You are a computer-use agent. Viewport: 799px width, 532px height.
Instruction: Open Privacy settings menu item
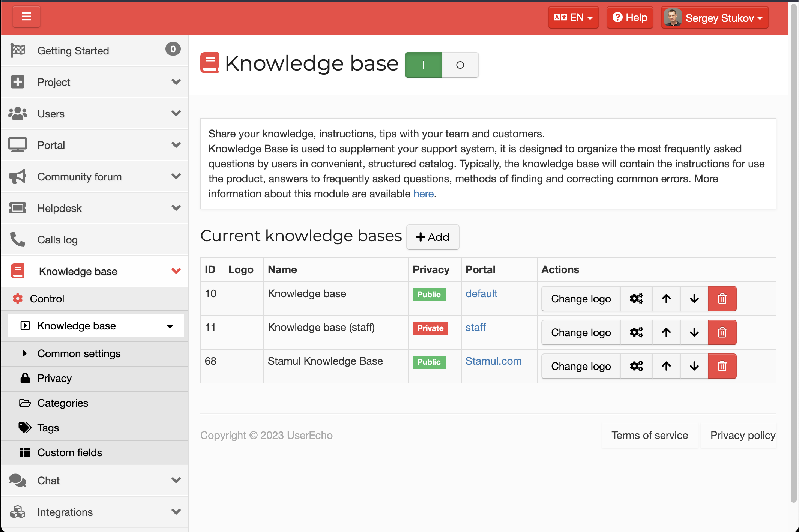[x=95, y=378]
